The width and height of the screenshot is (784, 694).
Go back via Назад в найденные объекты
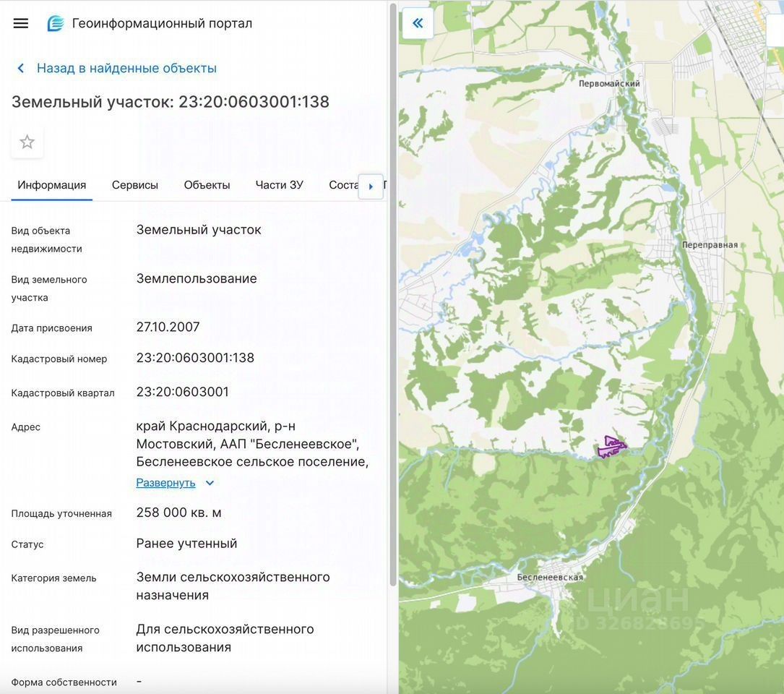click(126, 68)
